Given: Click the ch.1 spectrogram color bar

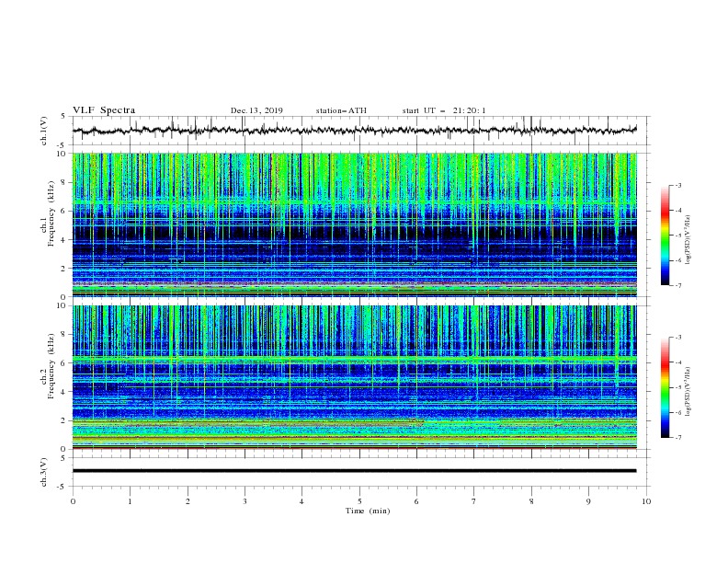Looking at the screenshot, I should (x=665, y=236).
